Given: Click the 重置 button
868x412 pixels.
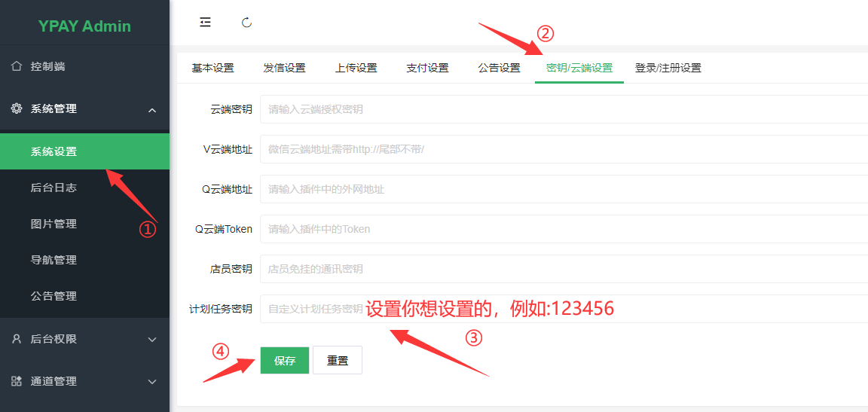Looking at the screenshot, I should (x=338, y=361).
